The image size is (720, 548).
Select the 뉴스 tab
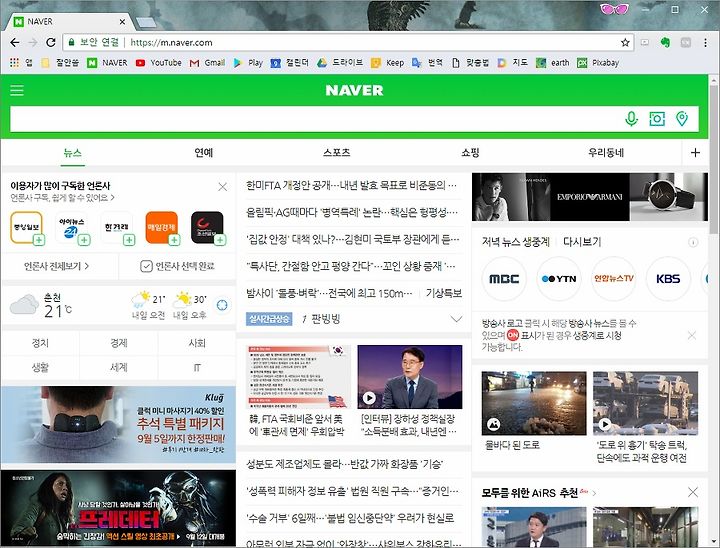point(73,153)
